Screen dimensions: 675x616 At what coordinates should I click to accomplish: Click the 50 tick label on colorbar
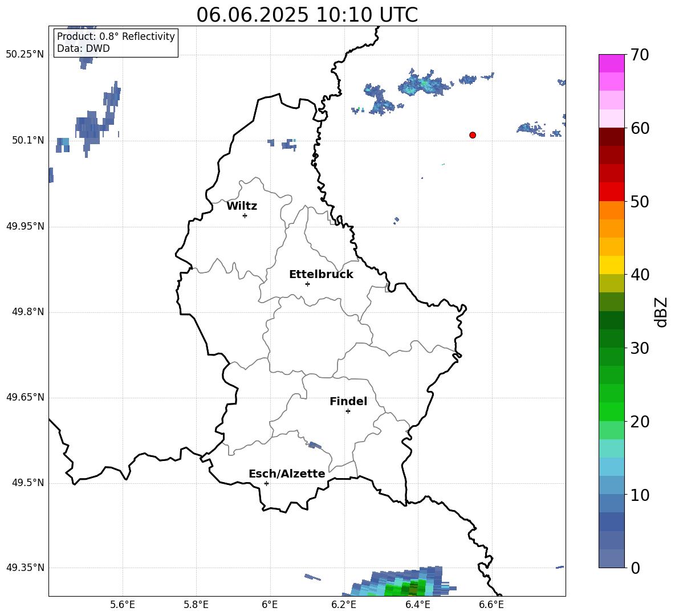coord(640,201)
